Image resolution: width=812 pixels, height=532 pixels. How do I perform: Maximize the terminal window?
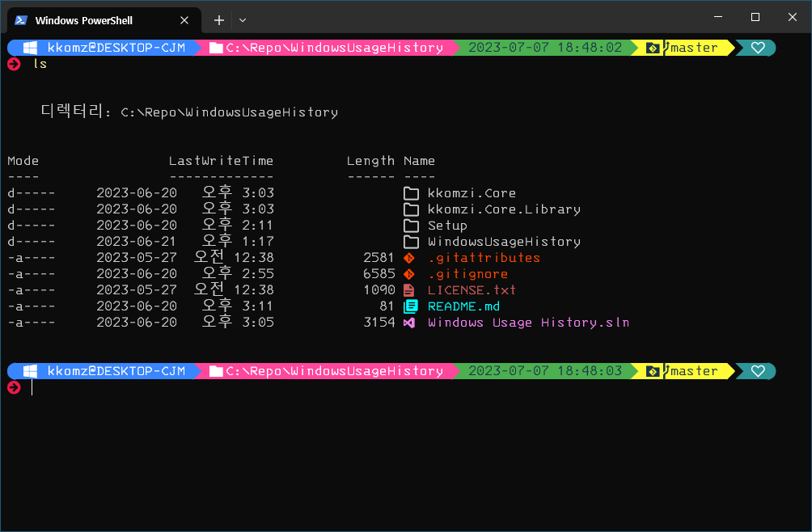pos(755,17)
